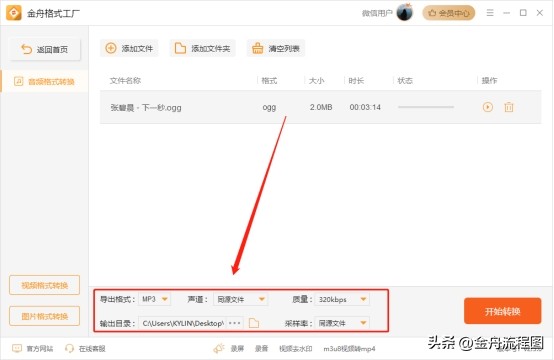The image size is (554, 360).
Task: Open output folder via folder icon
Action: [x=254, y=323]
